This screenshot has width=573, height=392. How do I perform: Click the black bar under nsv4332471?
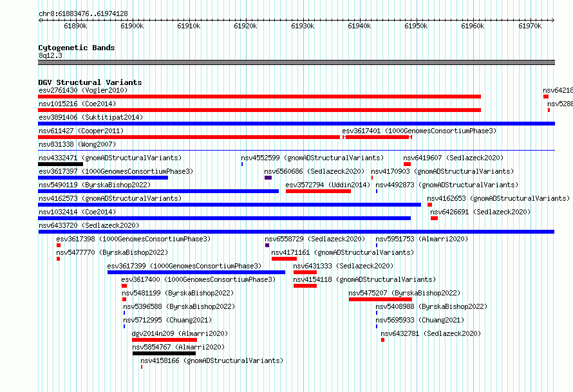(61, 164)
